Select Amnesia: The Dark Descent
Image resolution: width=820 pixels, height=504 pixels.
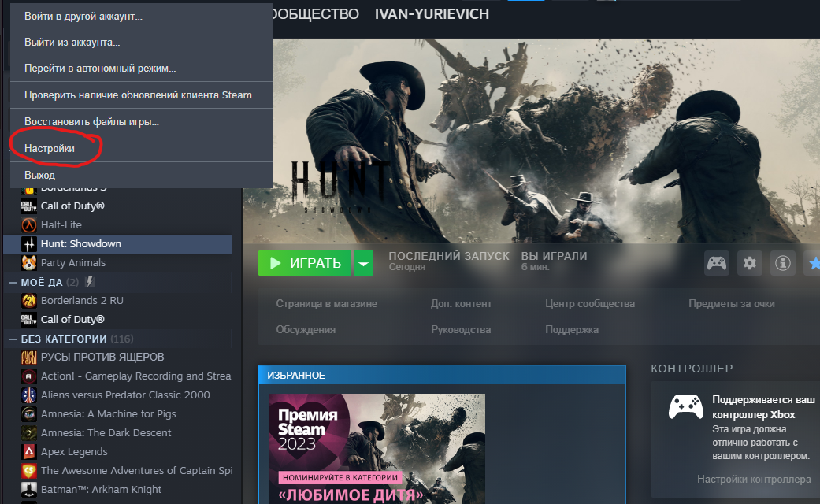click(117, 433)
